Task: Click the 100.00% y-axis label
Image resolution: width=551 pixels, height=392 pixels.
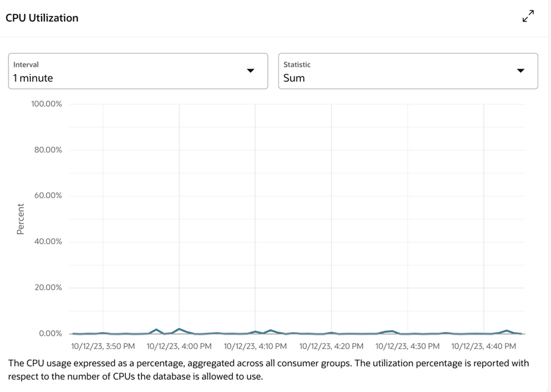Action: pos(46,104)
